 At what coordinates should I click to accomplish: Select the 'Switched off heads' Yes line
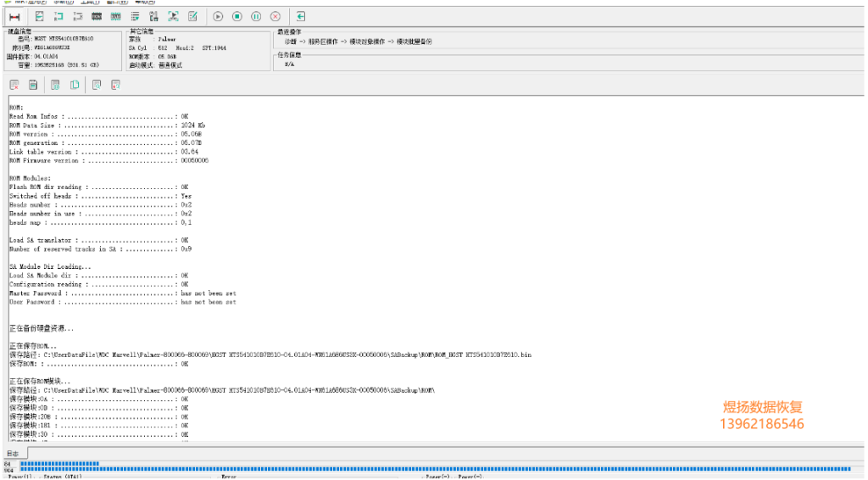(x=100, y=196)
